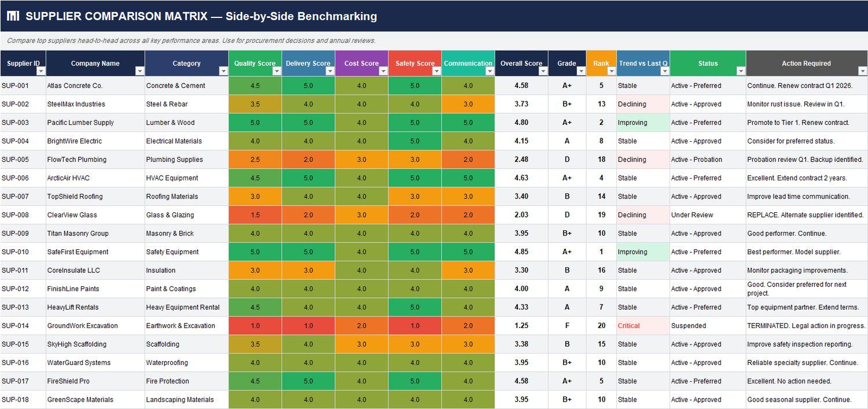
Task: Select the green 5.0 Quality Score for SUP-003
Action: pyautogui.click(x=255, y=123)
